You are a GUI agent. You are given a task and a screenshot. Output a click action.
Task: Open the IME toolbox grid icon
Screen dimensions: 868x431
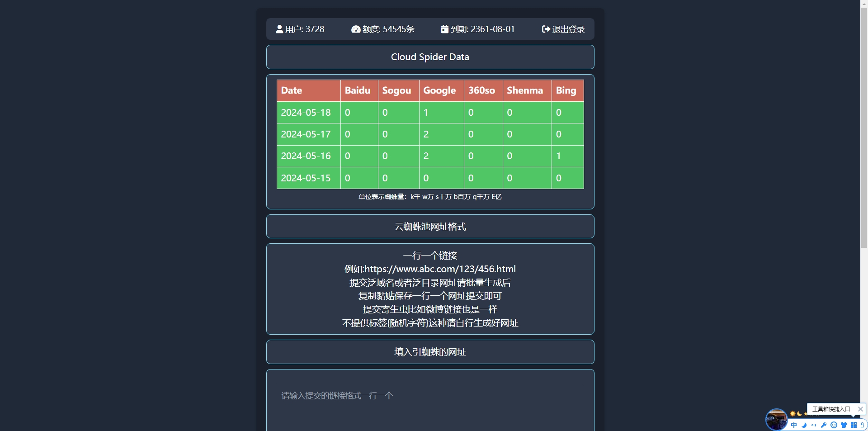click(854, 425)
